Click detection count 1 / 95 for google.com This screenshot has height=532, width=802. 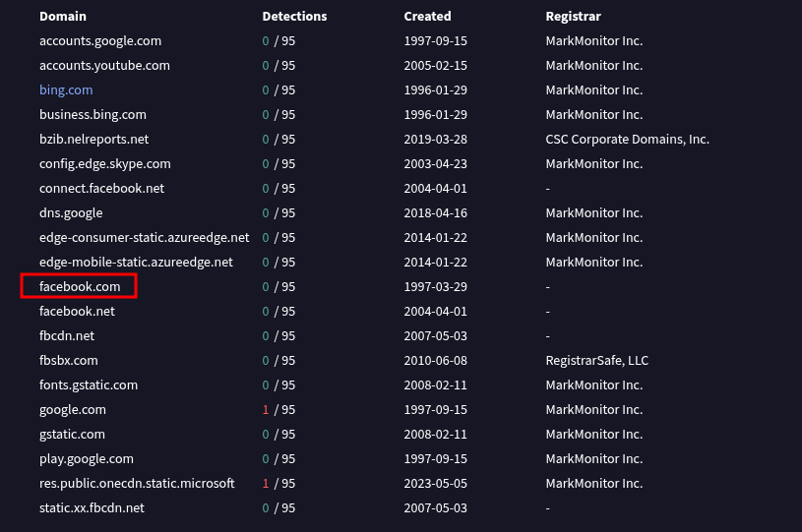click(278, 409)
